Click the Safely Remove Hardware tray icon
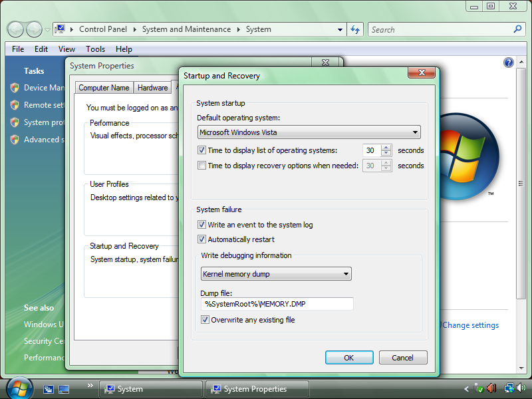The width and height of the screenshot is (532, 399). (x=478, y=388)
